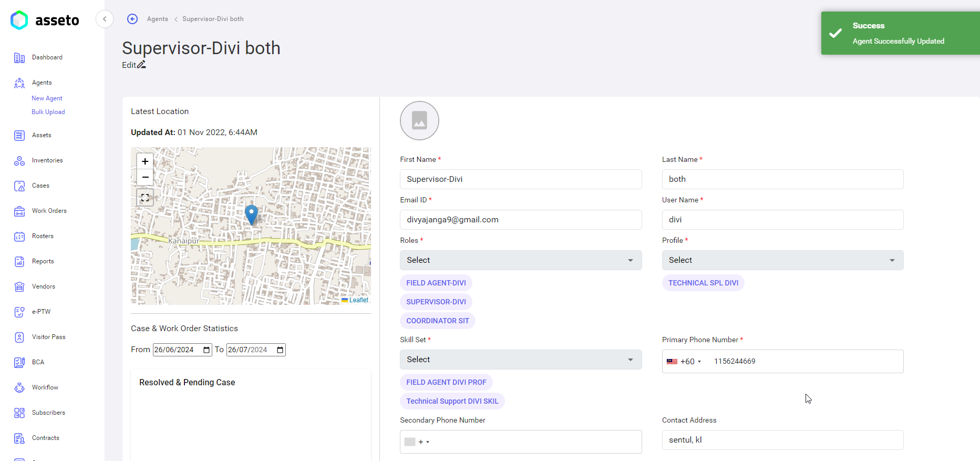Collapse the sidebar with the chevron button
This screenshot has width=980, height=461.
click(105, 19)
